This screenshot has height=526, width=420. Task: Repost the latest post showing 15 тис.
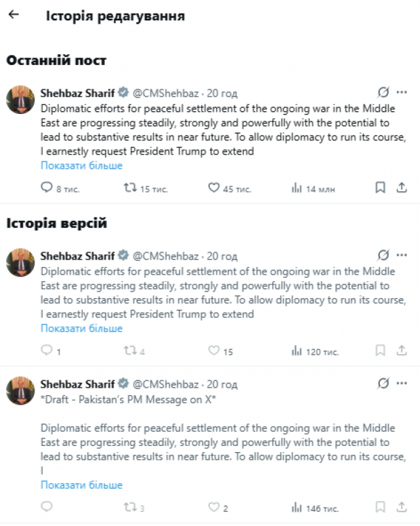pyautogui.click(x=130, y=188)
